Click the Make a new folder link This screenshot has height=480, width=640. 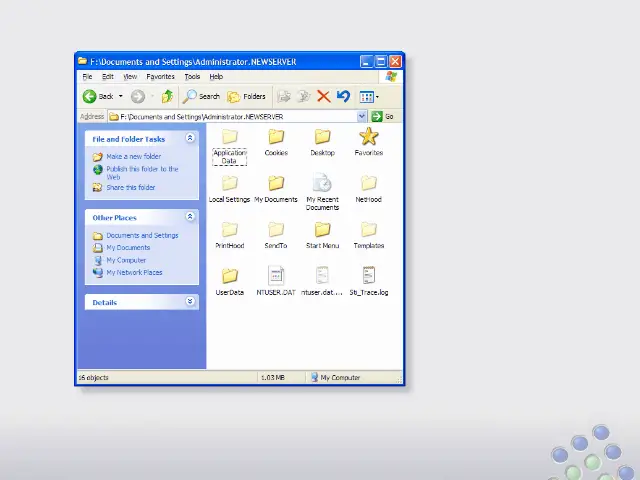pyautogui.click(x=133, y=157)
